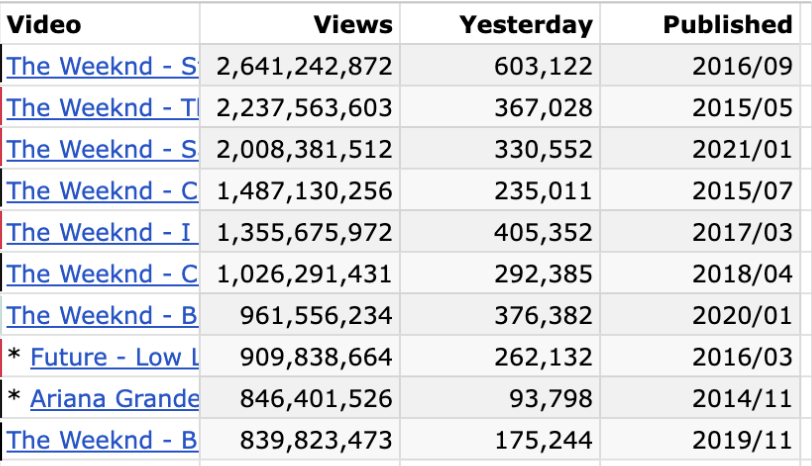This screenshot has height=466, width=812.
Task: Sort table by Views column header
Action: point(352,25)
